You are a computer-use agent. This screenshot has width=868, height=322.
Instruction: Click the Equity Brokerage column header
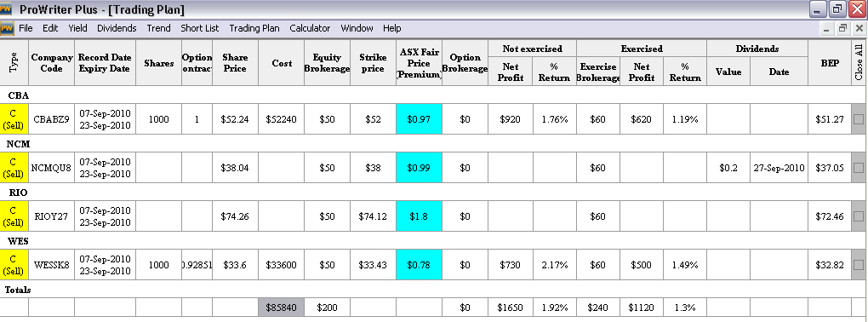pos(327,63)
